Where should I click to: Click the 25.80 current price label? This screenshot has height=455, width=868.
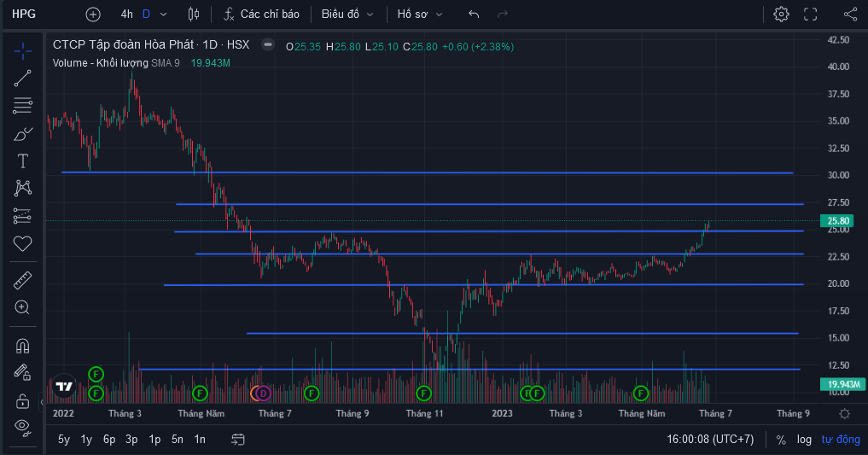pyautogui.click(x=838, y=221)
